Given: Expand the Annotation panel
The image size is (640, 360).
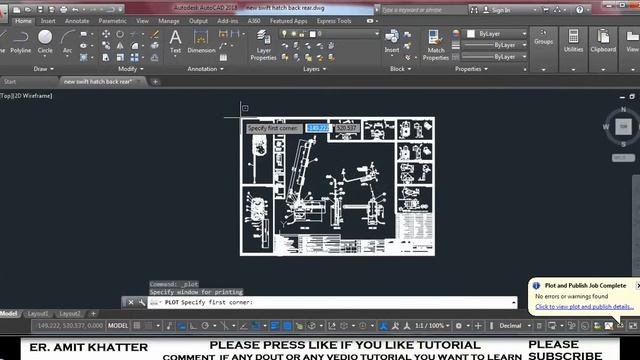Looking at the screenshot, I should 206,69.
